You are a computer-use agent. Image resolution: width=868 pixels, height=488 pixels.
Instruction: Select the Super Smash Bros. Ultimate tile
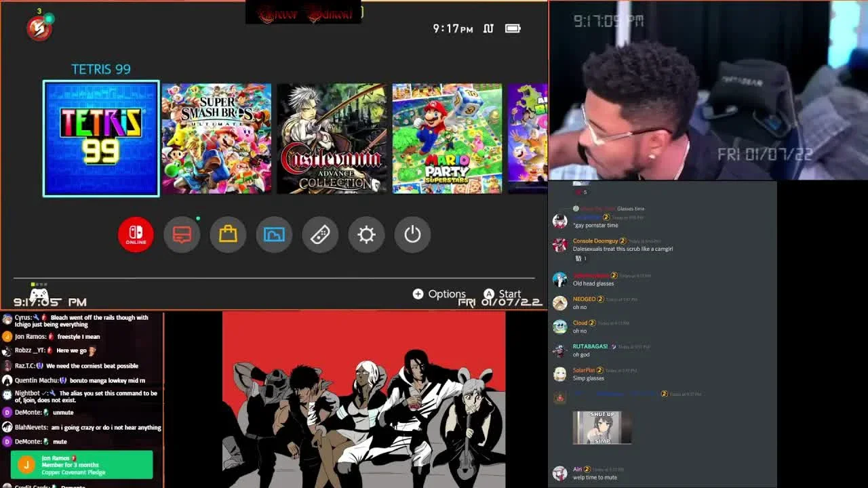pyautogui.click(x=216, y=139)
